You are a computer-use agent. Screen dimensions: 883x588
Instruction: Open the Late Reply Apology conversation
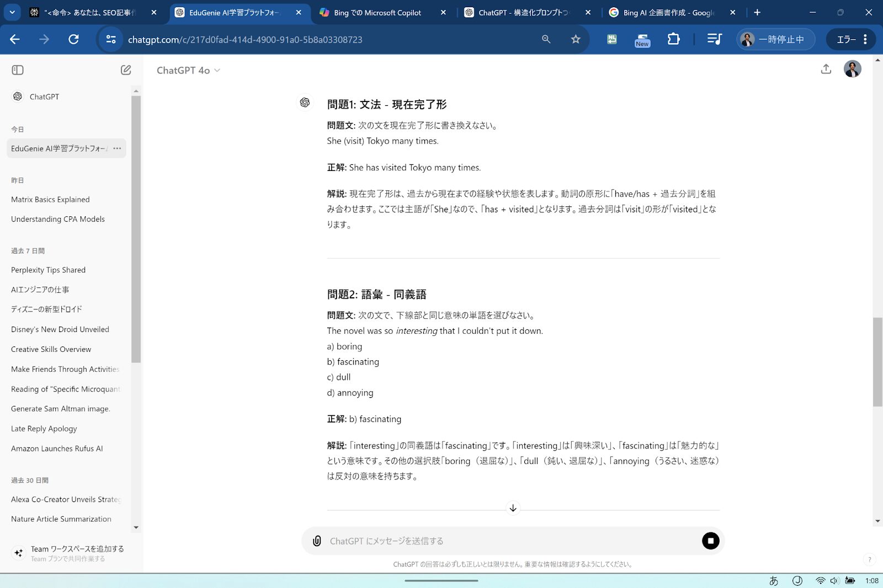click(x=44, y=429)
